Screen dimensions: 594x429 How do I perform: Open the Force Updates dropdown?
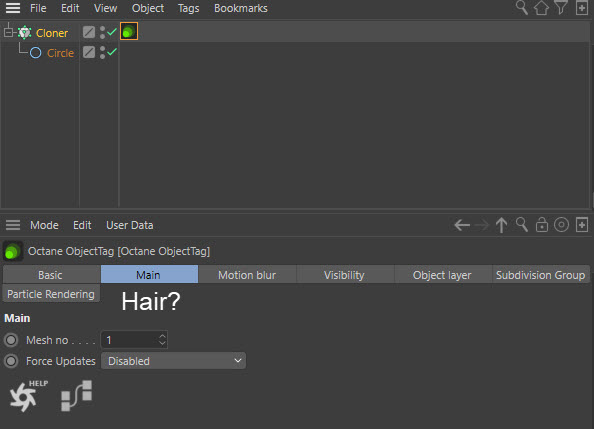(174, 360)
